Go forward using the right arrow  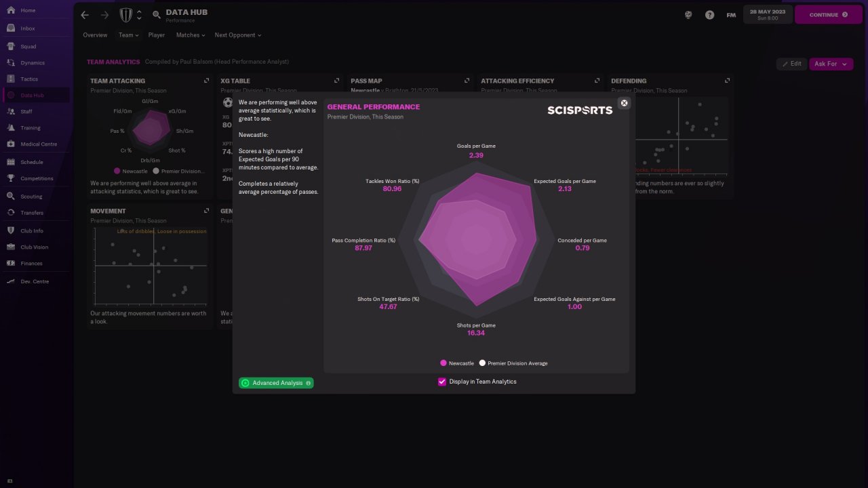(104, 15)
